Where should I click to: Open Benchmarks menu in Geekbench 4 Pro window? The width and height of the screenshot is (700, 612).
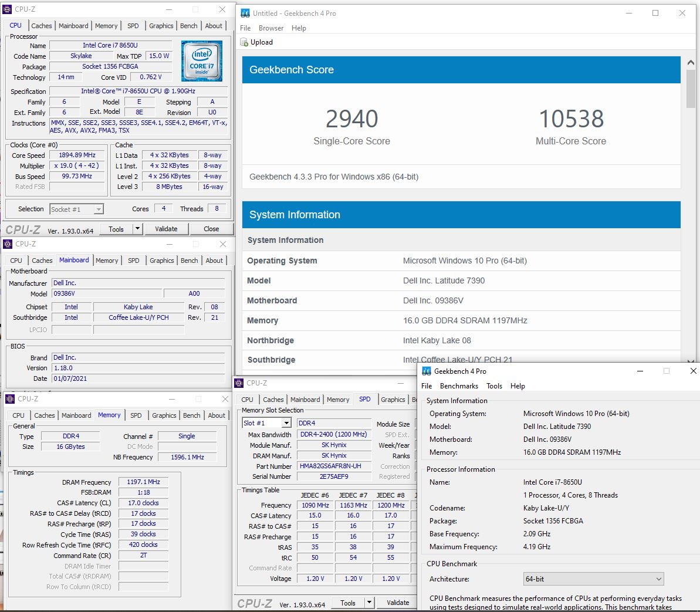459,386
